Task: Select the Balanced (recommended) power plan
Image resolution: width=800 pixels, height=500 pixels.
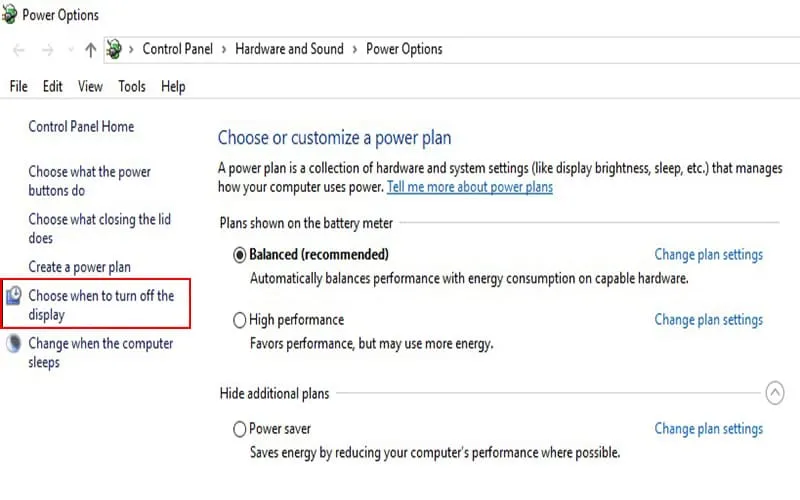Action: click(x=239, y=255)
